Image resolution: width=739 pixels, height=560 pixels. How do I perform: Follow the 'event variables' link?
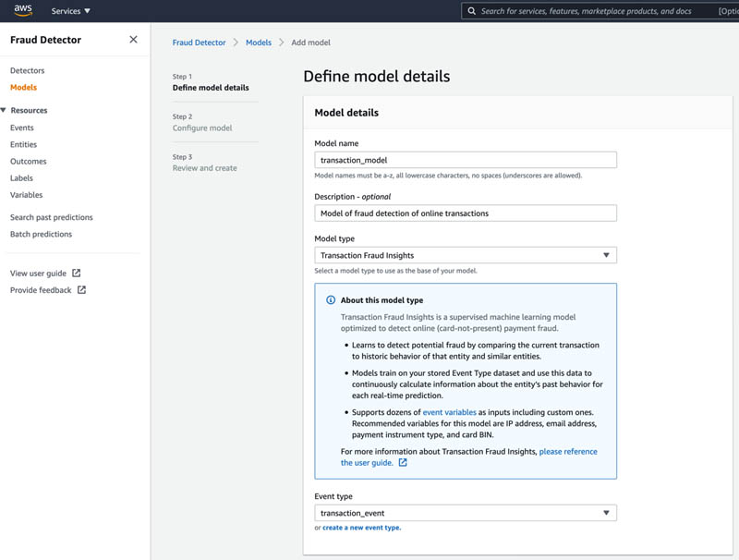pos(450,412)
